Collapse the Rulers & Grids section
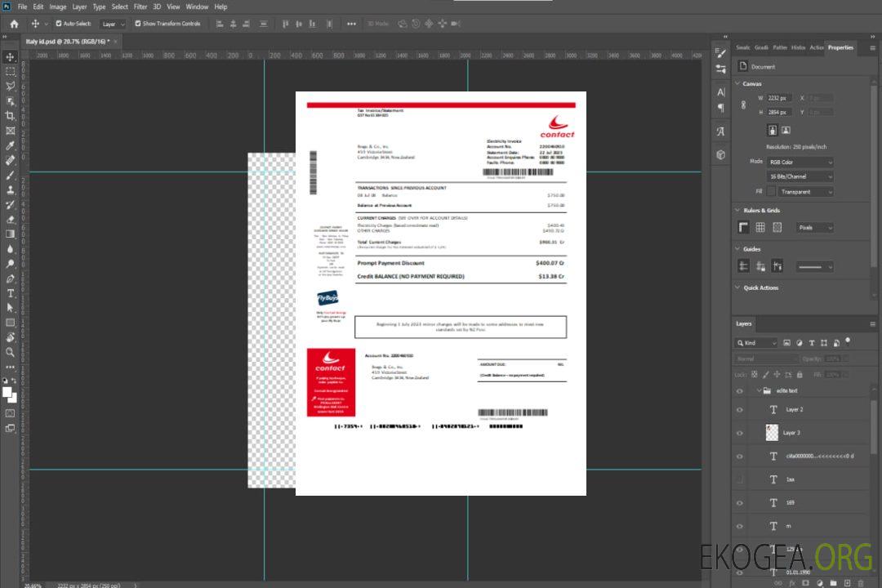Viewport: 882px width, 588px height. pyautogui.click(x=738, y=210)
